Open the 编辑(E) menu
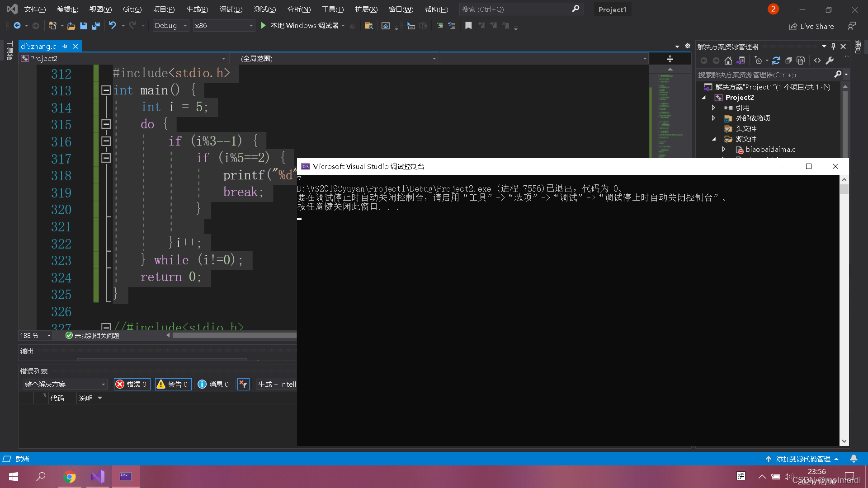This screenshot has width=868, height=488. 67,9
